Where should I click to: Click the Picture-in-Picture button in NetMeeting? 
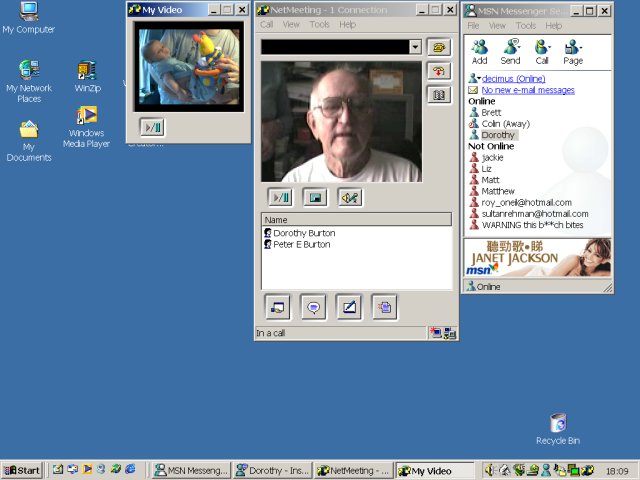(315, 198)
